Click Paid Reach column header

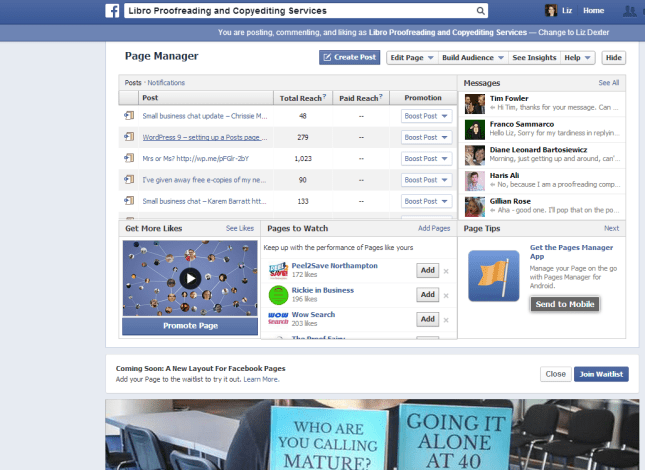360,98
